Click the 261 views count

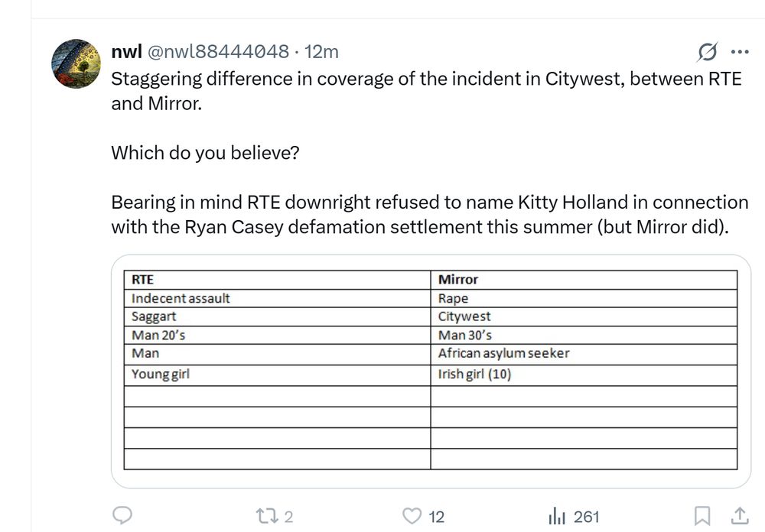586,517
